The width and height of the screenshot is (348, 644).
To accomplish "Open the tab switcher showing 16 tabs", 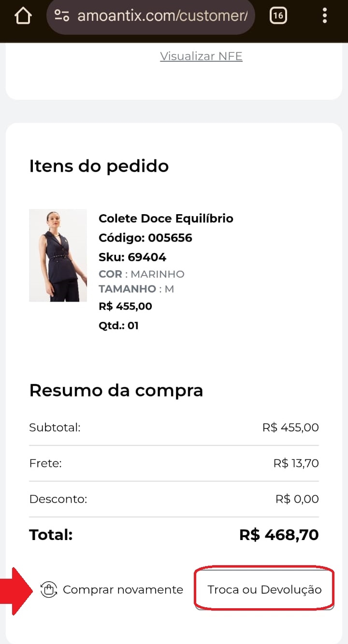I will point(278,16).
